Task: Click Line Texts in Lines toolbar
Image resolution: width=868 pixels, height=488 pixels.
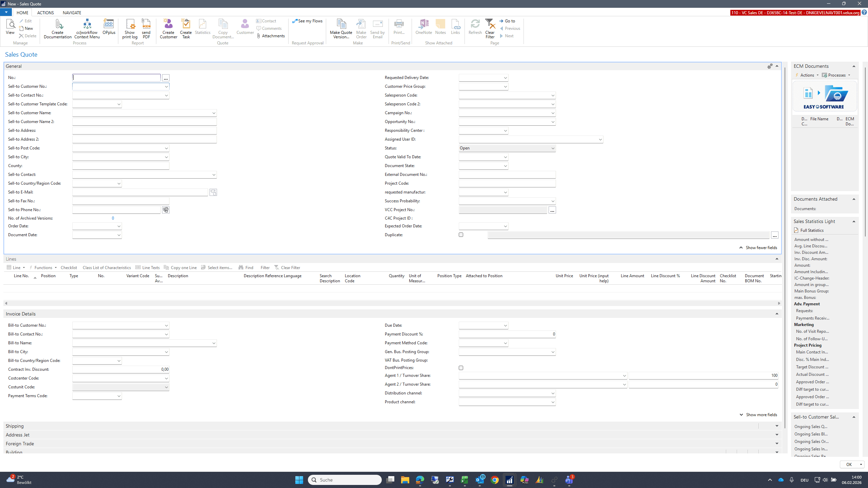Action: (x=147, y=268)
